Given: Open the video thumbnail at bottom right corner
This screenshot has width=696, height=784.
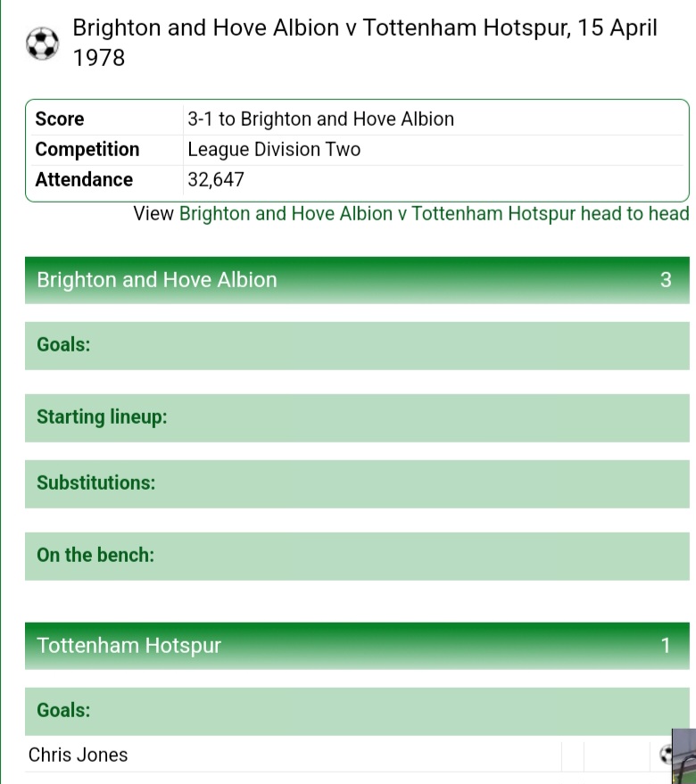Looking at the screenshot, I should point(684,756).
